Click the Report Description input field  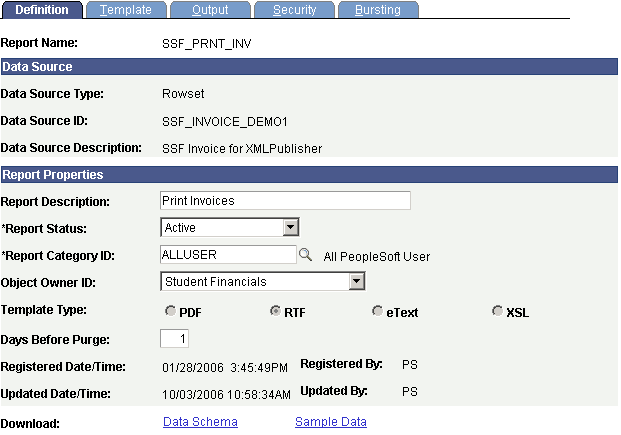pyautogui.click(x=285, y=200)
